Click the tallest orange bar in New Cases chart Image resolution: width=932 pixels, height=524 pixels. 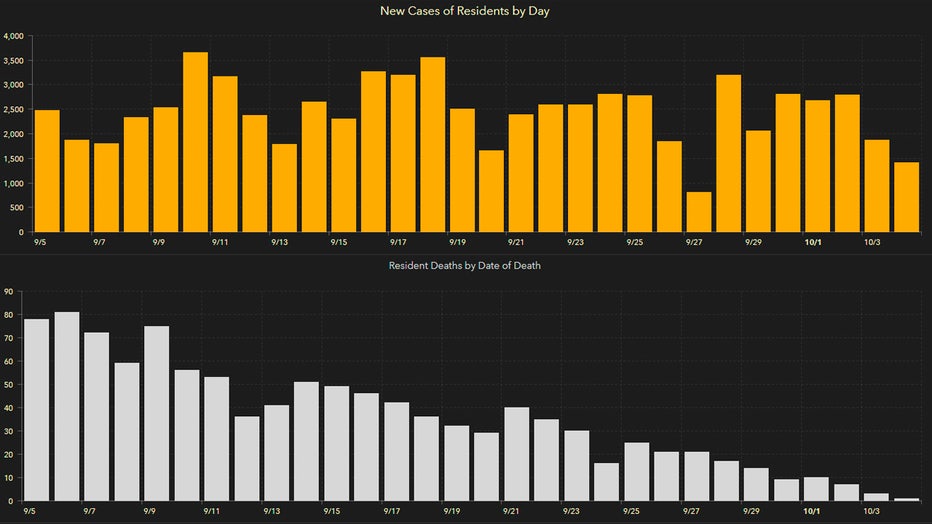coord(196,142)
